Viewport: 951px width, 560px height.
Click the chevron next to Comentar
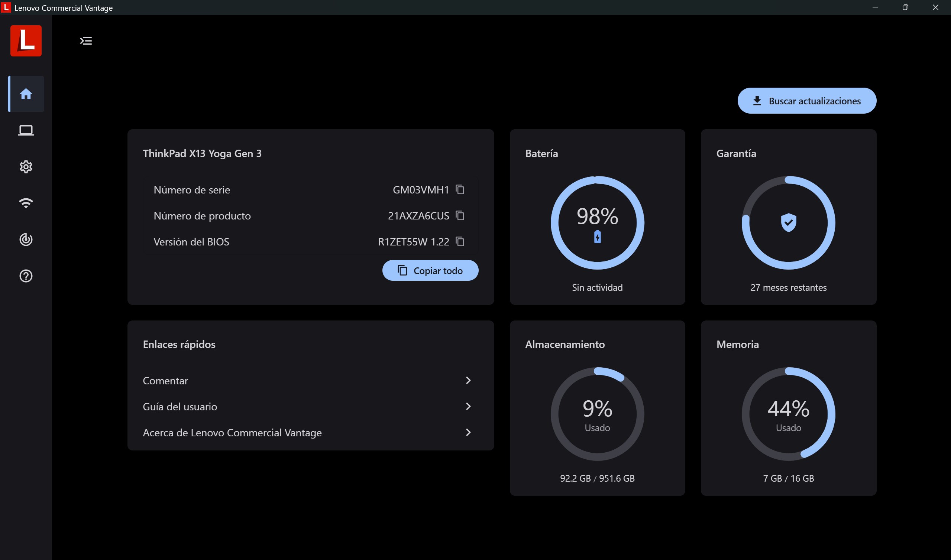tap(468, 380)
